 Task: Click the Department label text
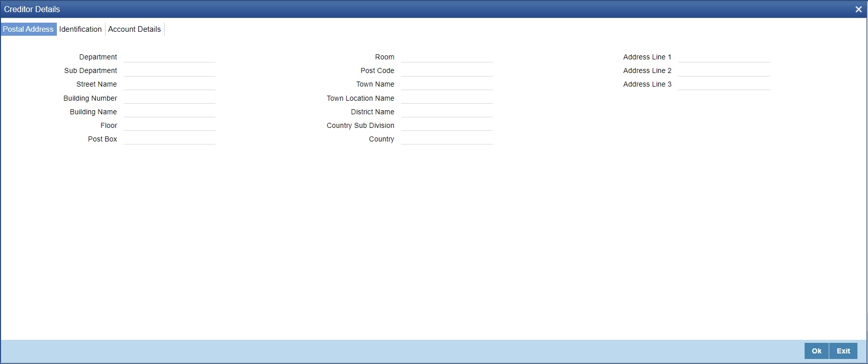(98, 57)
